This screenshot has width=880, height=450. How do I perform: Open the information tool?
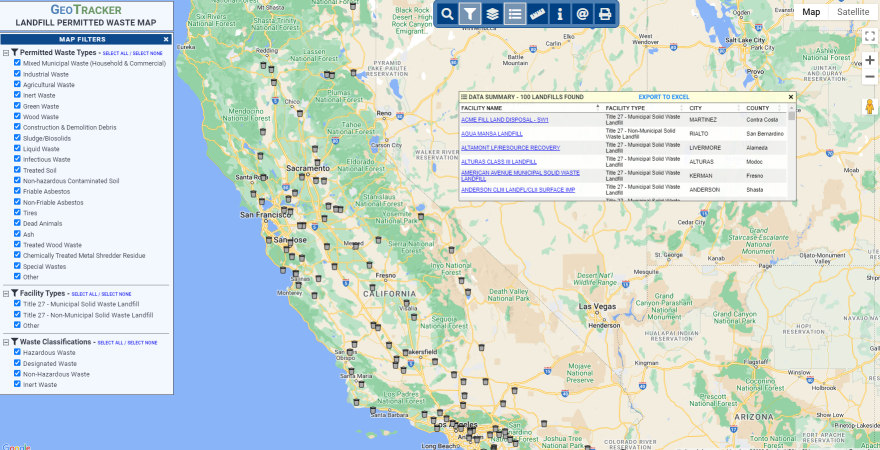pos(560,14)
